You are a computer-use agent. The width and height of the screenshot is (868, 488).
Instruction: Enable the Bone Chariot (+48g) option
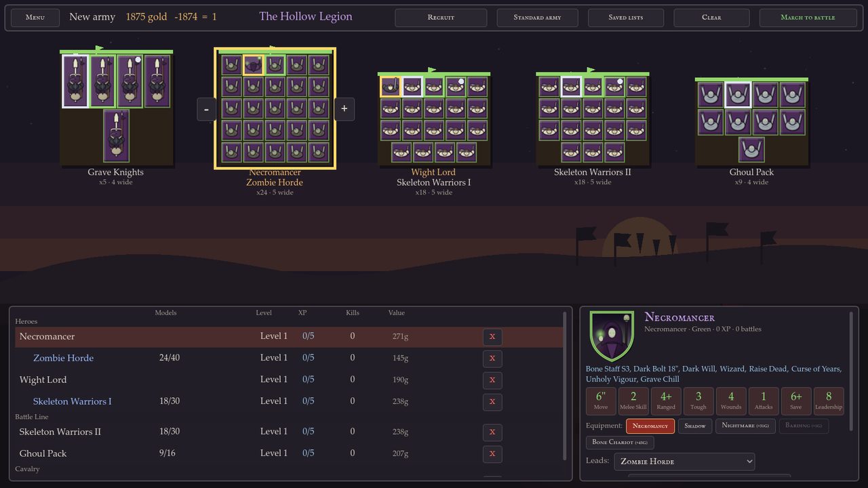tap(620, 443)
